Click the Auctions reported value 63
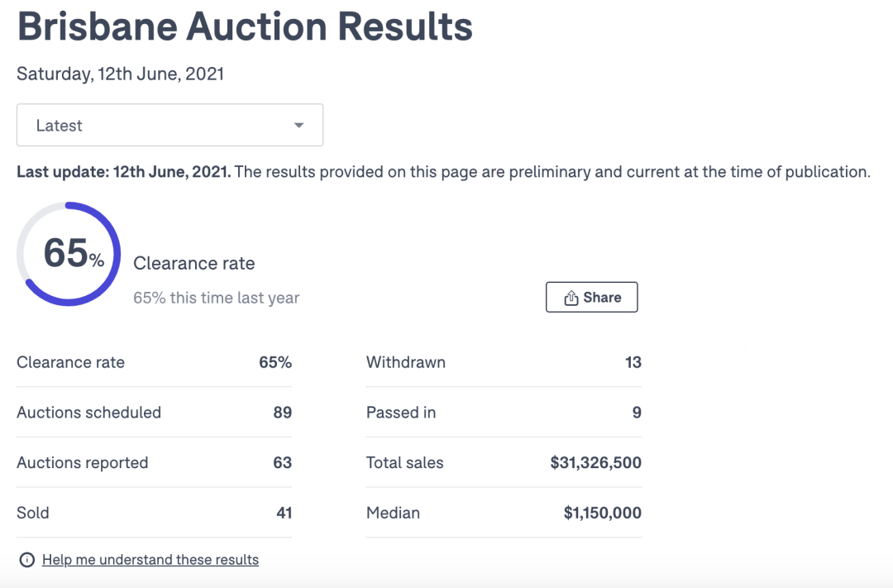893x588 pixels. [282, 463]
